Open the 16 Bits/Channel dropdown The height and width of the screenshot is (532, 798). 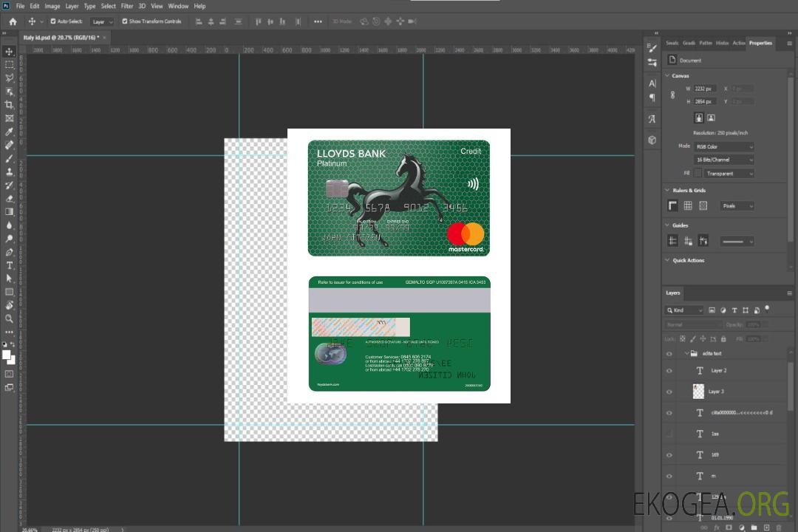[x=723, y=160]
